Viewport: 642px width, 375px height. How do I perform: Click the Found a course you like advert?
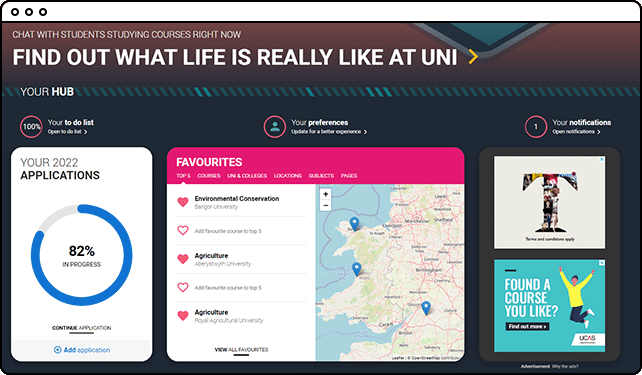tap(549, 305)
